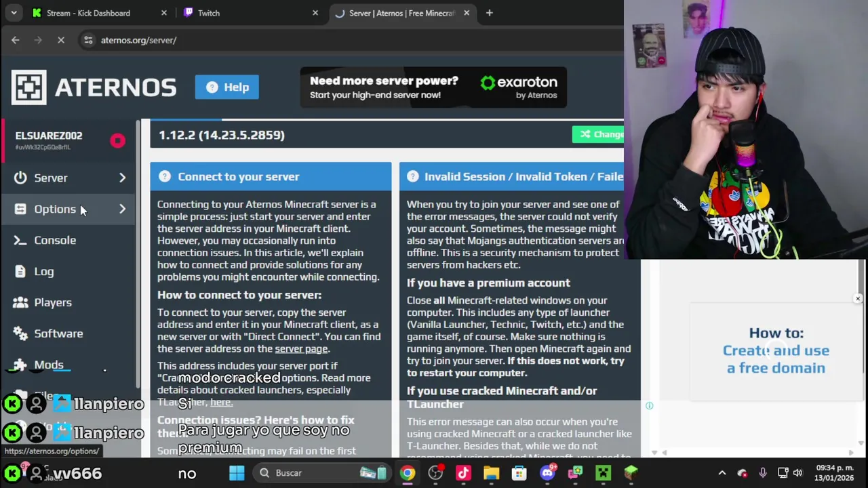Click the Players people icon

(x=20, y=302)
